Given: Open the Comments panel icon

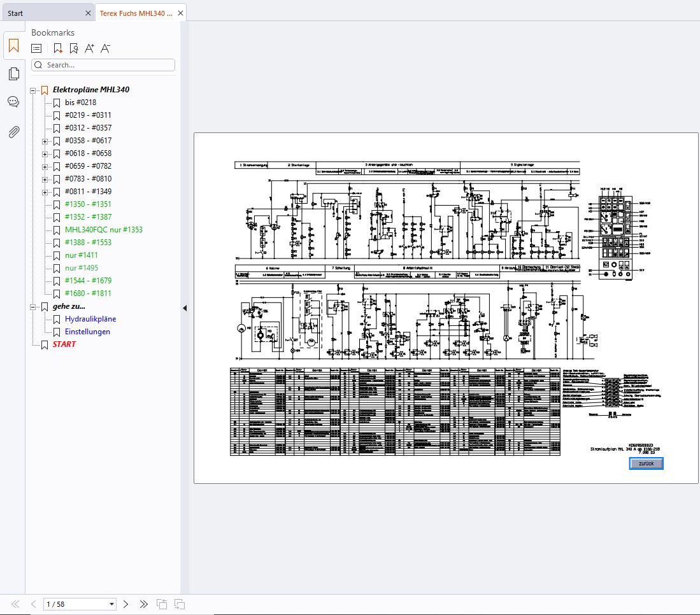Looking at the screenshot, I should (x=13, y=102).
